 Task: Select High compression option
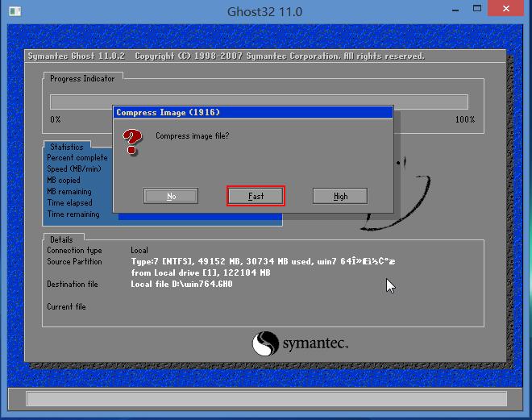[x=340, y=196]
